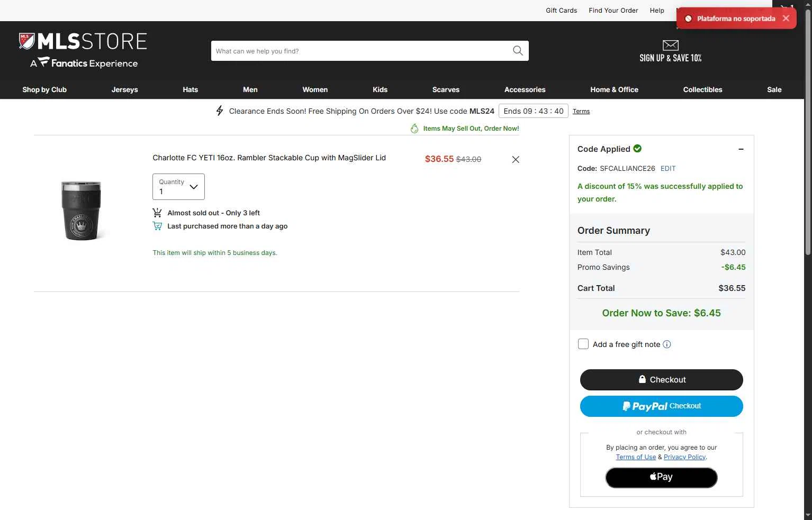Click the struck-through $43.00 price beside the product
The height and width of the screenshot is (520, 812).
pyautogui.click(x=469, y=159)
